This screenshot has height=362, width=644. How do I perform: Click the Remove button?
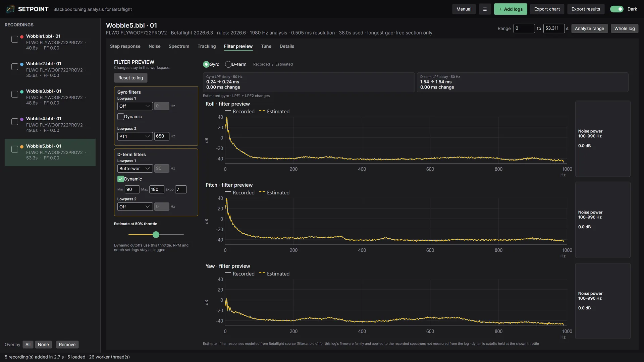click(67, 345)
